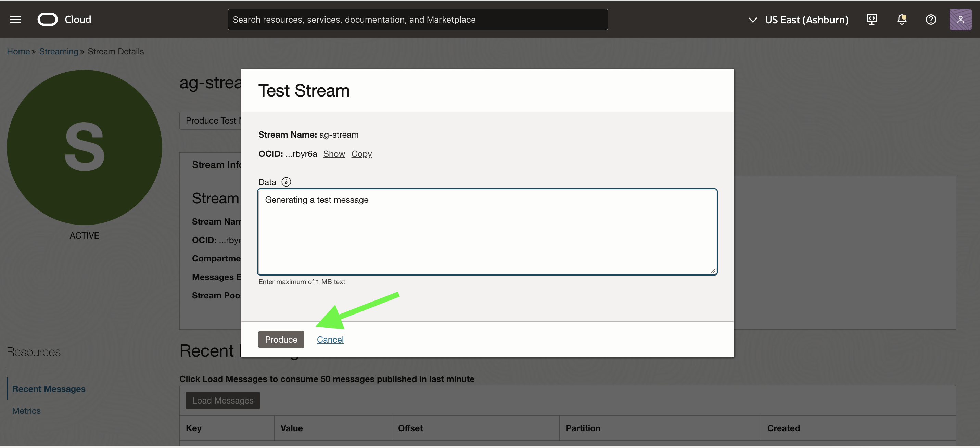980x448 pixels.
Task: Click the Data info icon
Action: pos(286,182)
